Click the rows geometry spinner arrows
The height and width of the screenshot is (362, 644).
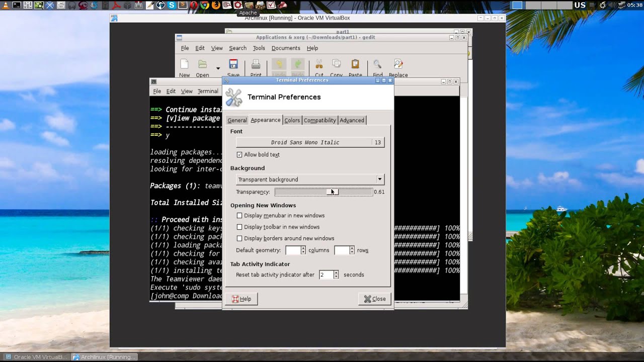(x=352, y=250)
